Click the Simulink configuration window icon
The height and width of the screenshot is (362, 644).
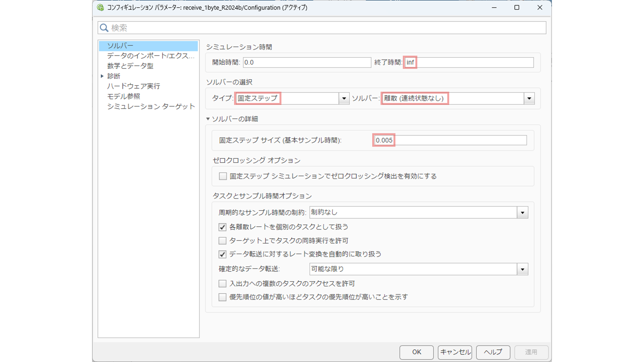[x=100, y=7]
